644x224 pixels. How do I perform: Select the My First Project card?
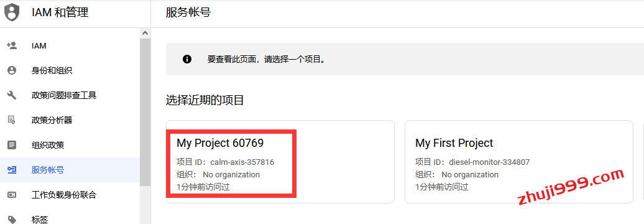[x=518, y=162]
